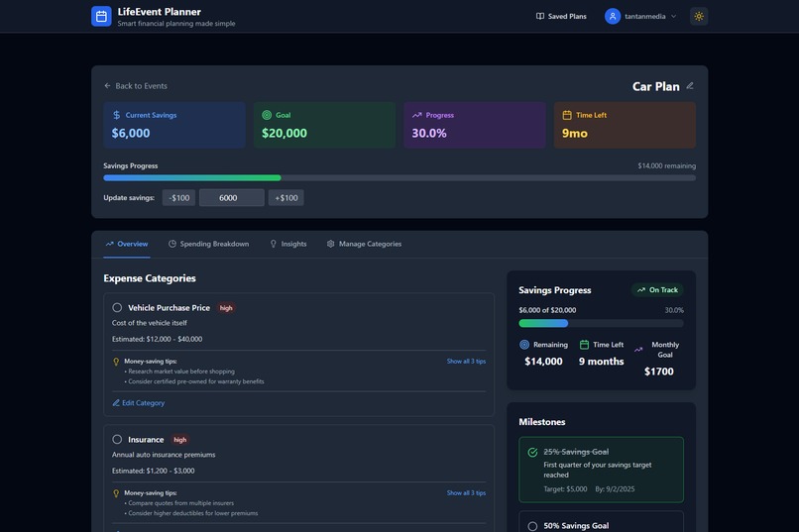
Task: Open Saved Plans
Action: tap(561, 16)
